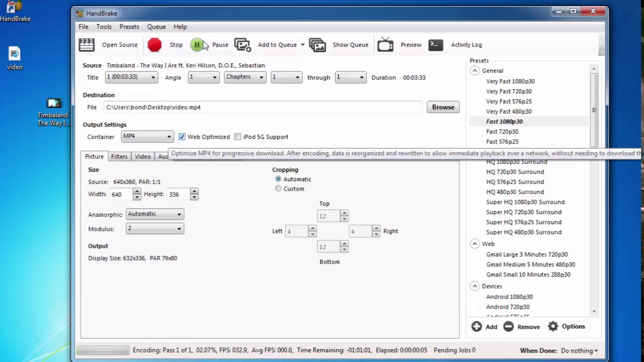Click the Browse destination button

click(443, 107)
